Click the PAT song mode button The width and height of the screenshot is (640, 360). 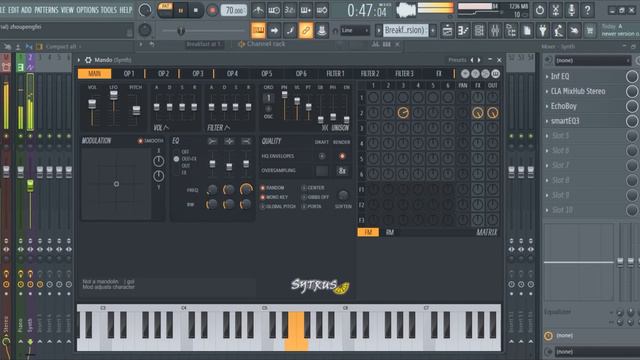click(x=165, y=6)
